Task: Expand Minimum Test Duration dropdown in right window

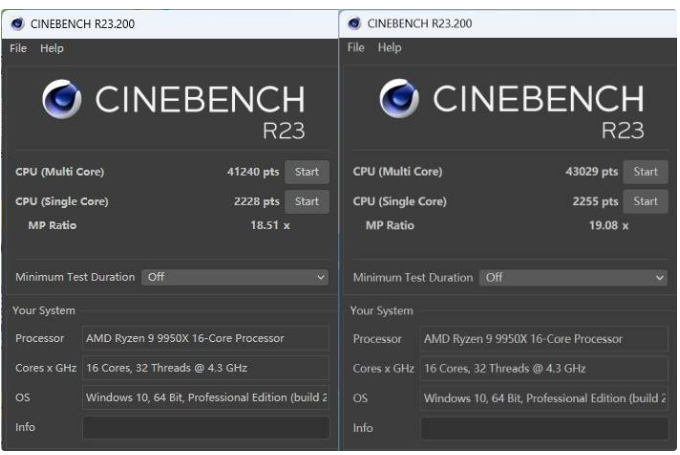Action: (x=573, y=277)
